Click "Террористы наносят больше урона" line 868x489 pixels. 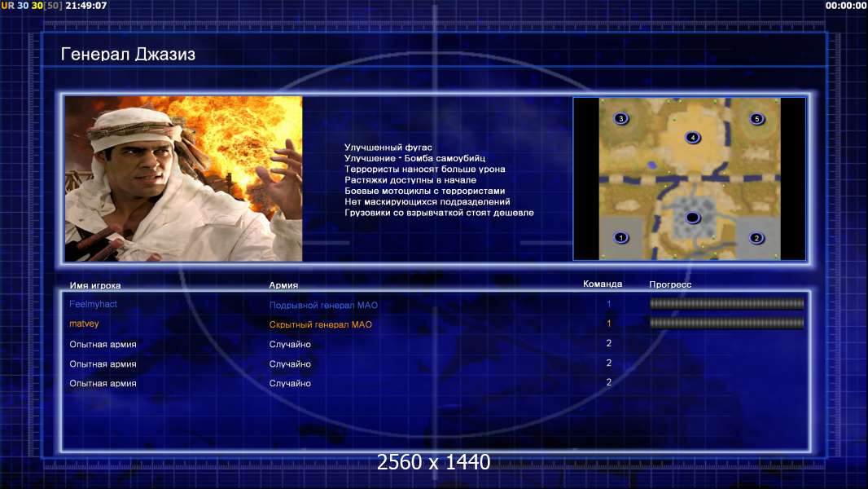424,169
